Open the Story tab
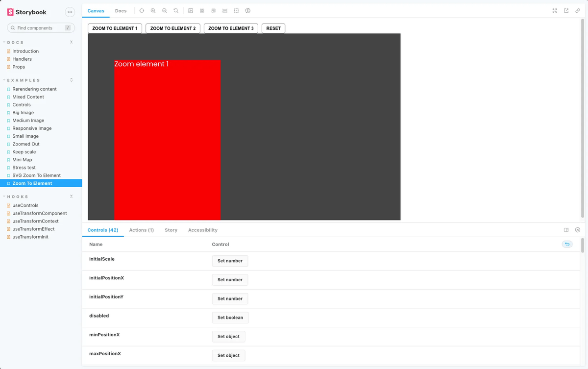Image resolution: width=588 pixels, height=369 pixels. [x=171, y=230]
